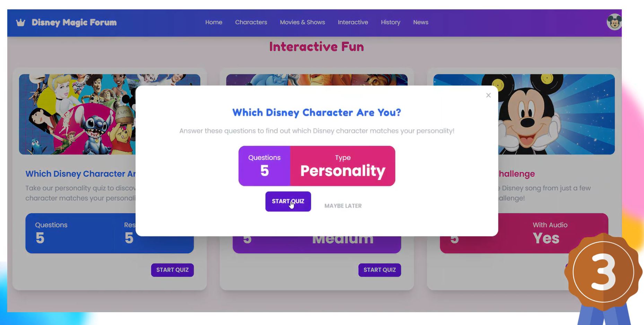644x325 pixels.
Task: Start the personality quiz from left card
Action: (x=172, y=270)
